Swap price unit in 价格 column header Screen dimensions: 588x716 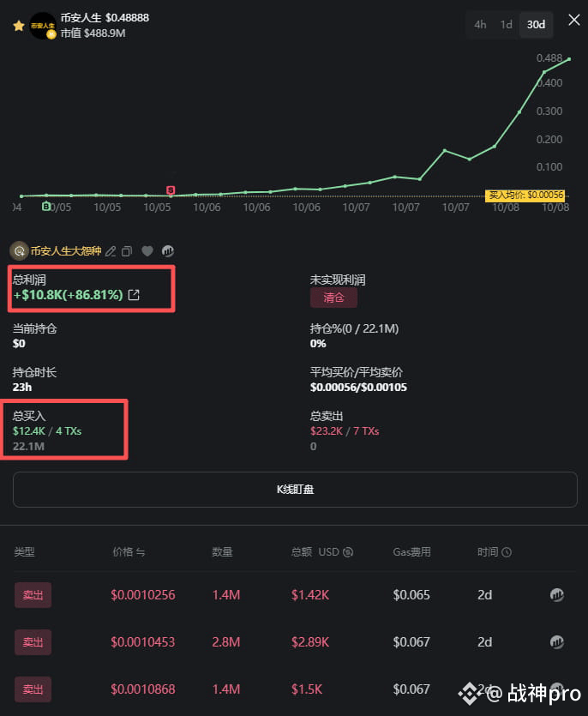(x=141, y=552)
